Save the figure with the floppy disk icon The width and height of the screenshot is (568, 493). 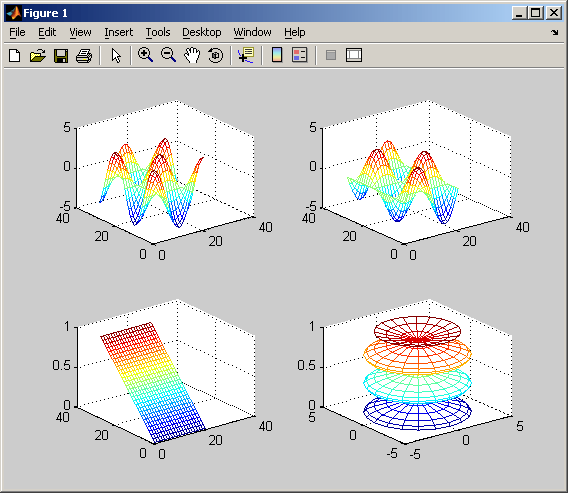click(61, 56)
